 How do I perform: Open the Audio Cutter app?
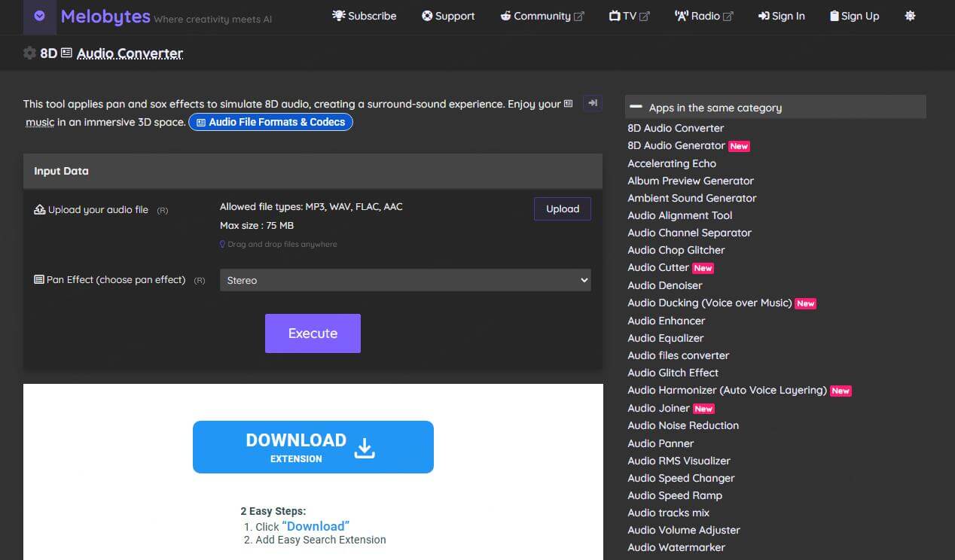658,267
